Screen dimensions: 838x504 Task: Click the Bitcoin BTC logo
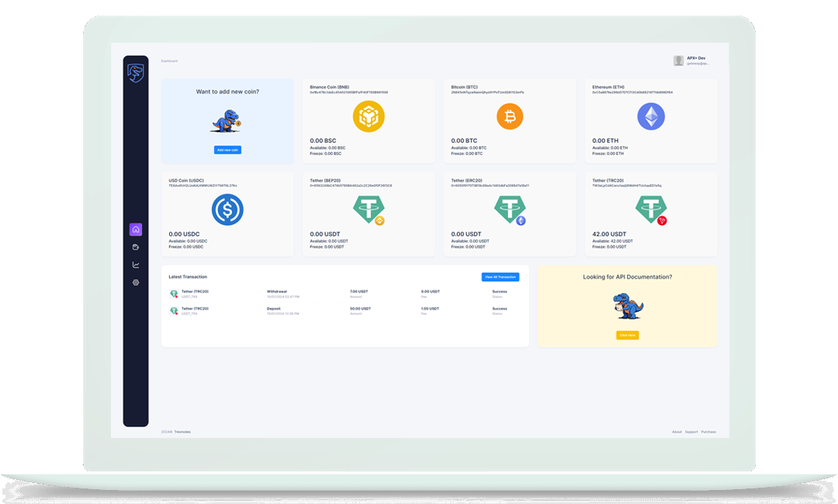pyautogui.click(x=510, y=116)
